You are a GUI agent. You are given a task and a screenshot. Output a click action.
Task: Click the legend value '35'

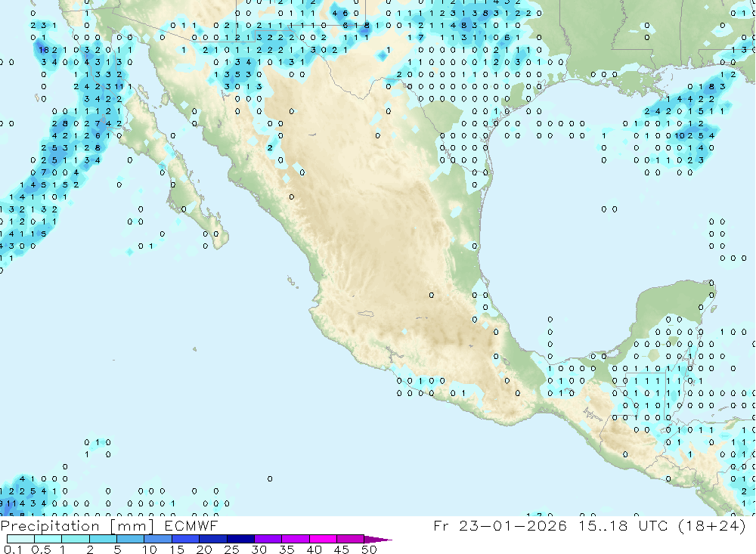click(287, 549)
